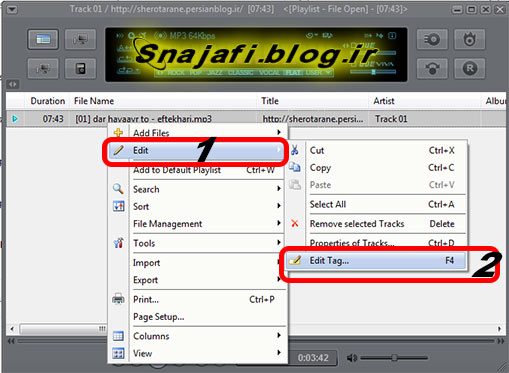Click the 0:03:42 elapsed time display
Viewport: 509px width, 373px height.
313,358
